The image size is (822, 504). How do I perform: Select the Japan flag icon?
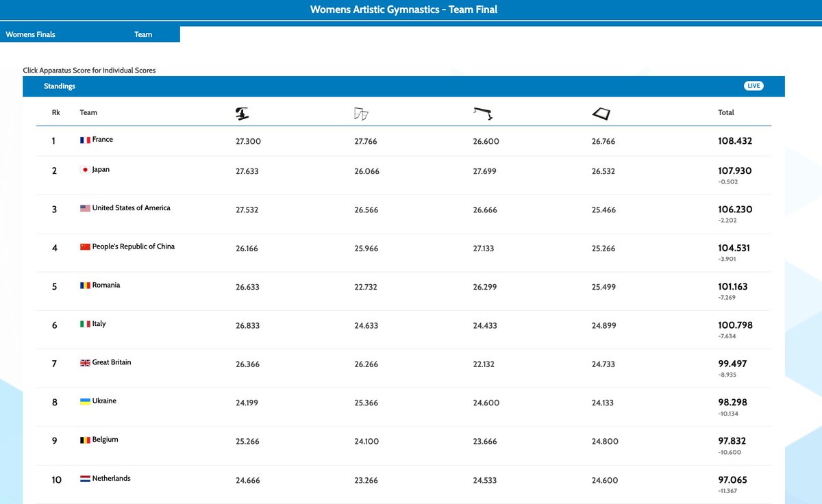(85, 169)
